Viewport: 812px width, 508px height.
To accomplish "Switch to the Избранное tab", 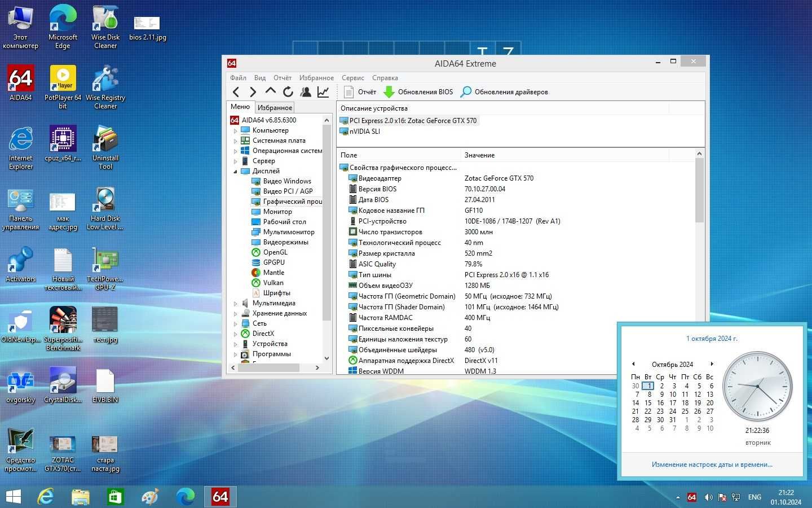I will 275,107.
